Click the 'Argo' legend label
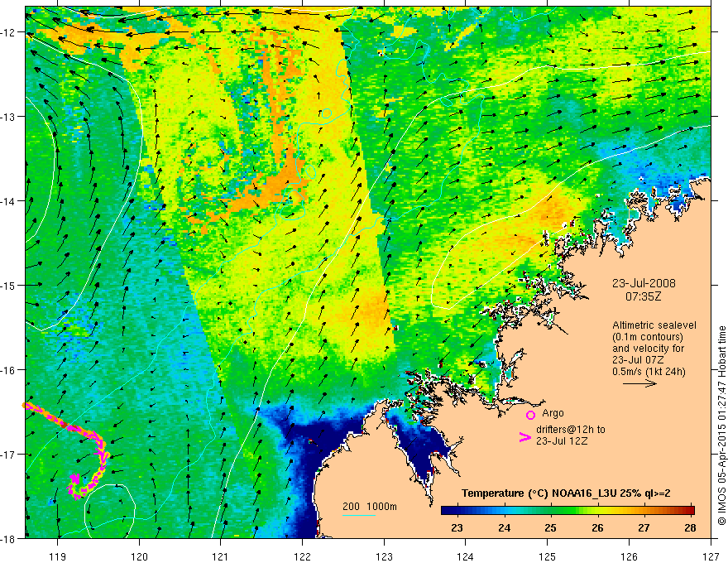 pyautogui.click(x=553, y=413)
